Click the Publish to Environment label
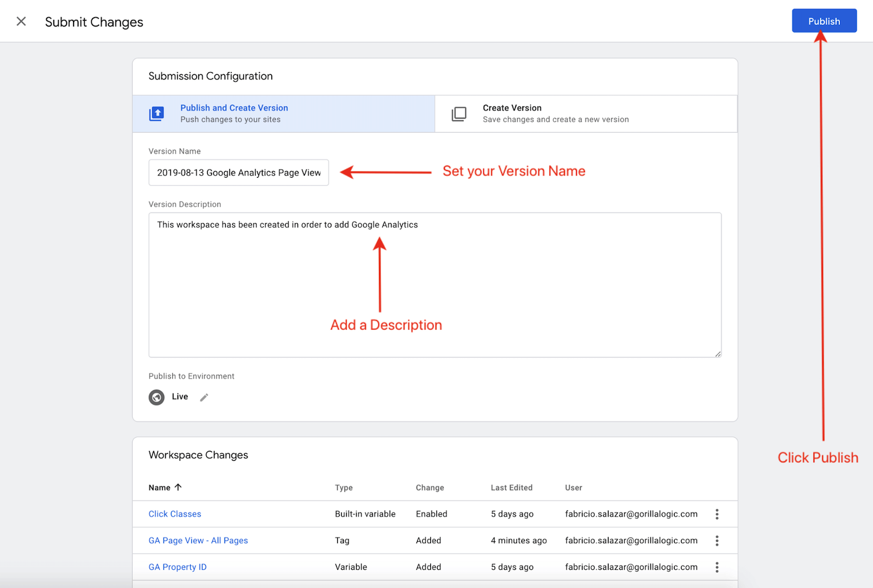 (x=191, y=376)
